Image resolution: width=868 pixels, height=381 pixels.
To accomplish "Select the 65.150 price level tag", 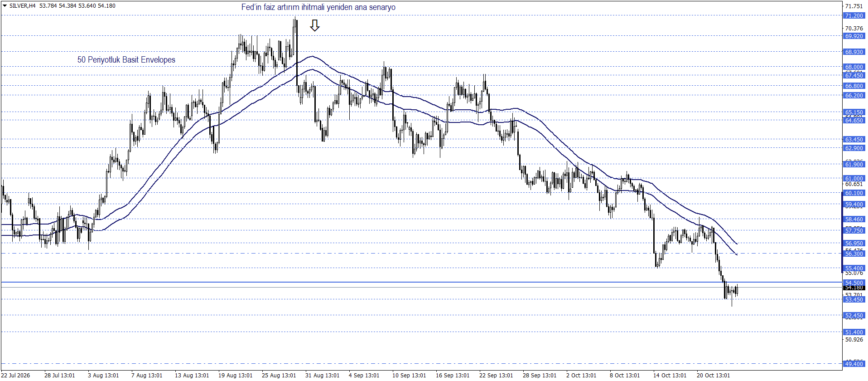I will click(854, 112).
